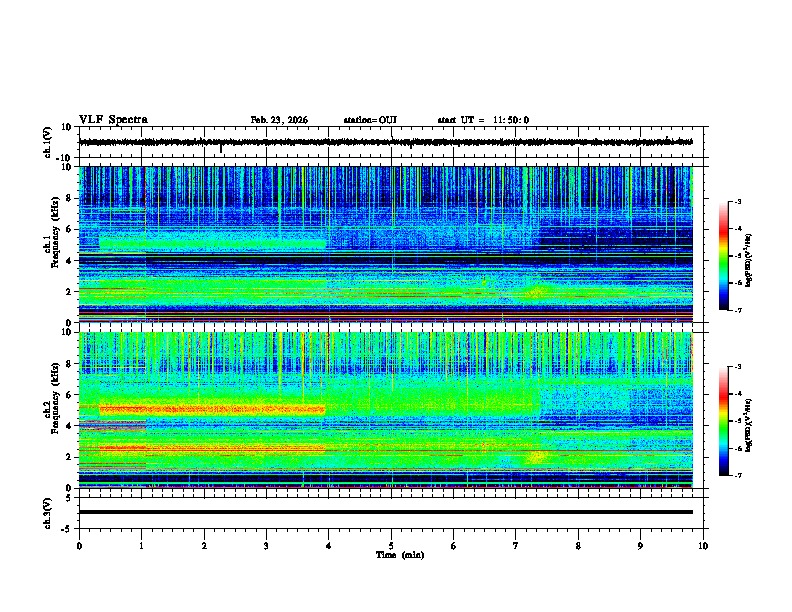Click time axis tick label "8"

(x=578, y=546)
